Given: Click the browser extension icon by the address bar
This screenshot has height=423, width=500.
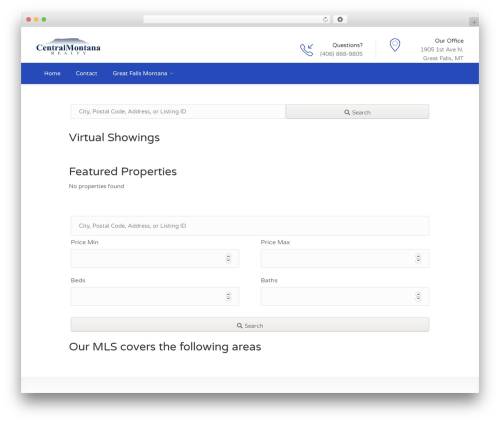Looking at the screenshot, I should pos(340,19).
